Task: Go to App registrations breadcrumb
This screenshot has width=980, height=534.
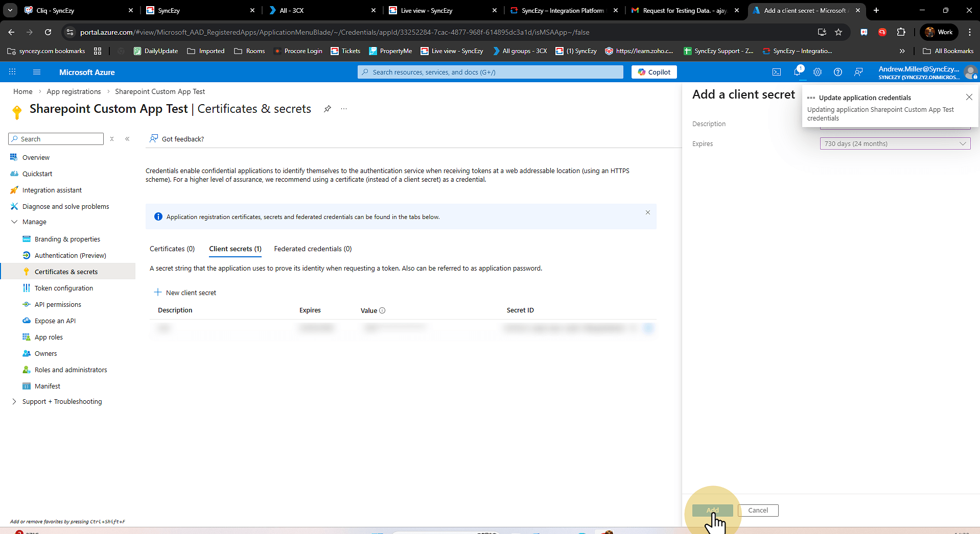Action: [x=74, y=92]
